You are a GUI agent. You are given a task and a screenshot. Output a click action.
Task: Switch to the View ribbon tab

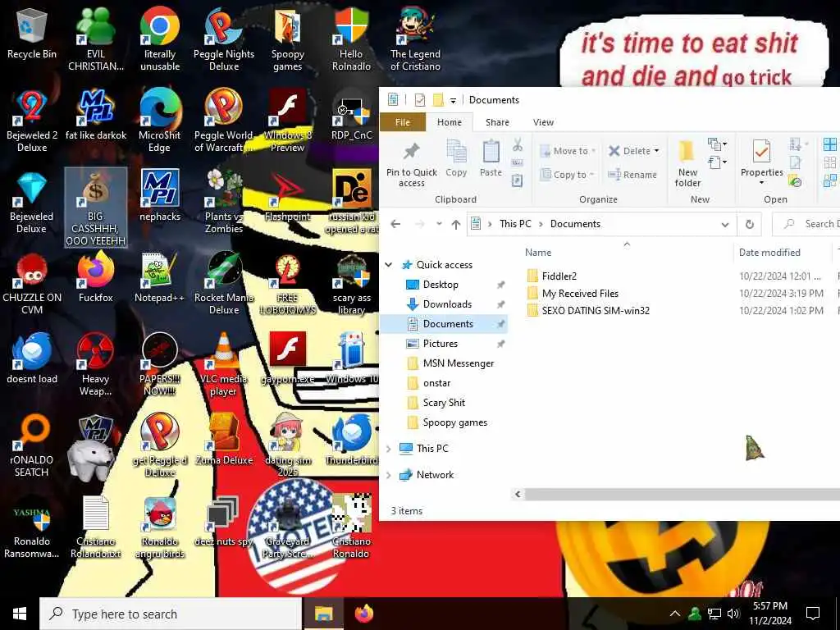[x=543, y=122]
